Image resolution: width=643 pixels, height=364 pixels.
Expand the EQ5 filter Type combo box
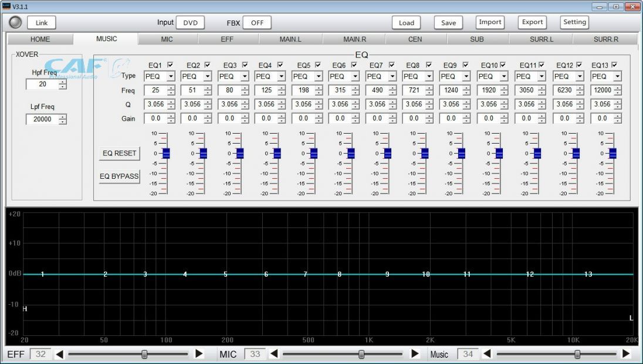(319, 77)
